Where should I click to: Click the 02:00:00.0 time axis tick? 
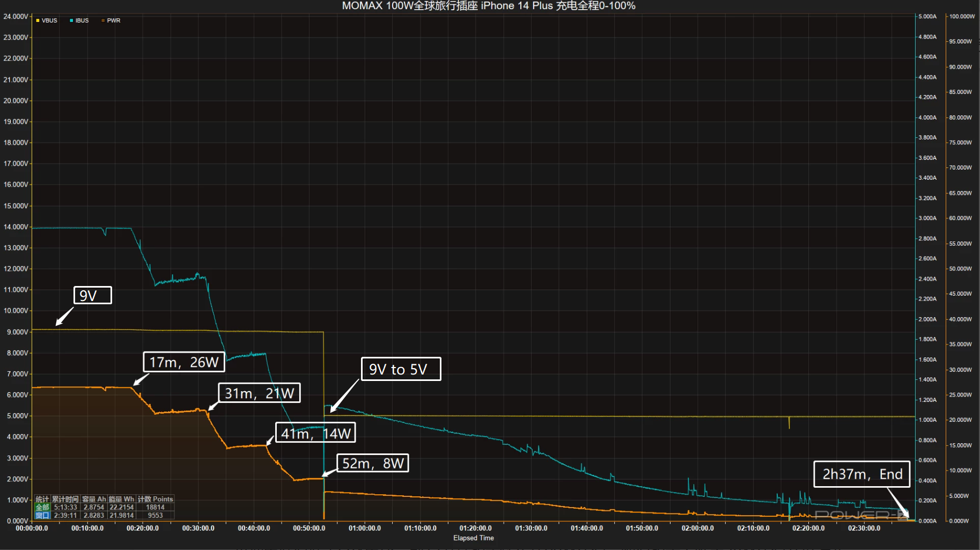697,528
